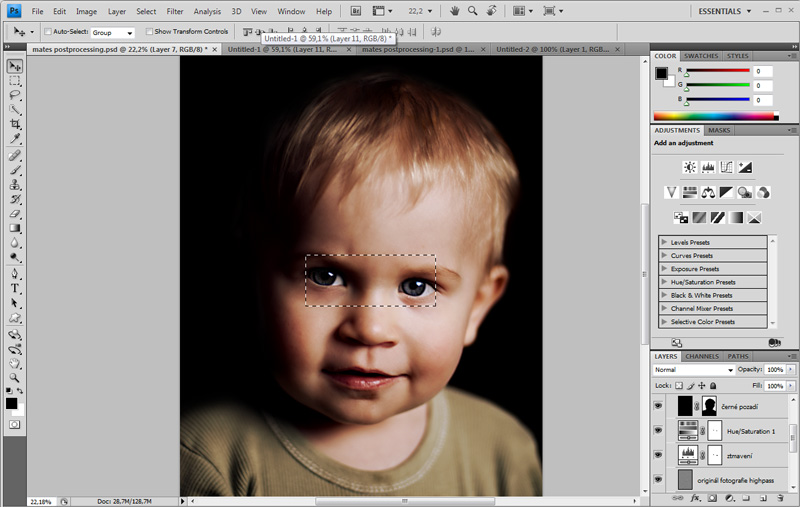Image resolution: width=800 pixels, height=507 pixels.
Task: Toggle visibility of ztmavení layer
Action: [658, 455]
